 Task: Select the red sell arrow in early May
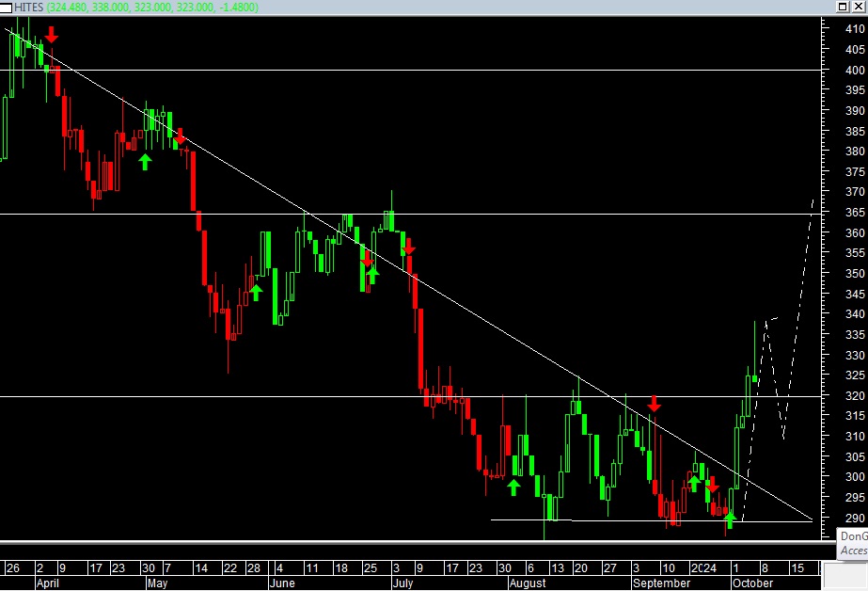(180, 136)
